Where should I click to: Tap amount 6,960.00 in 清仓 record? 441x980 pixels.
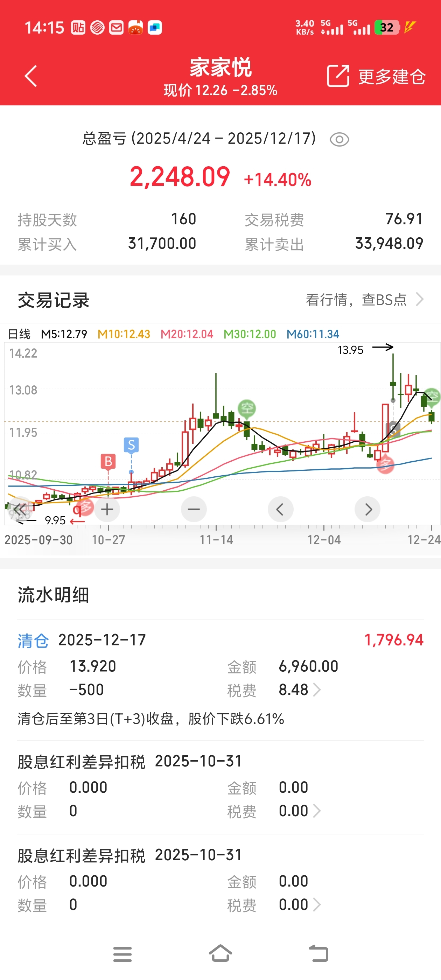pyautogui.click(x=308, y=666)
